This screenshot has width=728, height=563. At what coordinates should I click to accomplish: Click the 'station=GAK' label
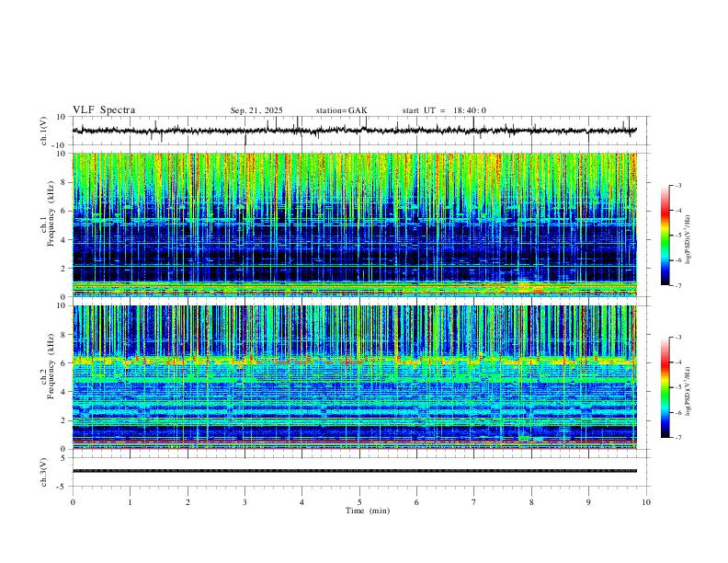pos(341,110)
